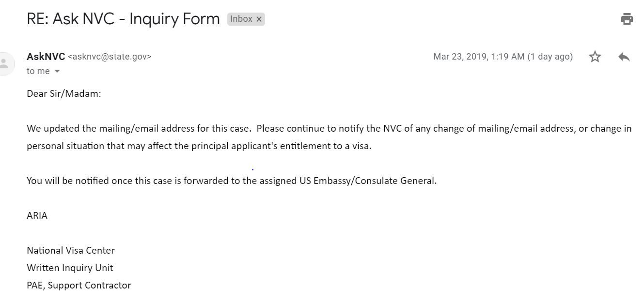Select the "National Visa Center" signature line
This screenshot has height=303, width=644.
click(x=71, y=251)
